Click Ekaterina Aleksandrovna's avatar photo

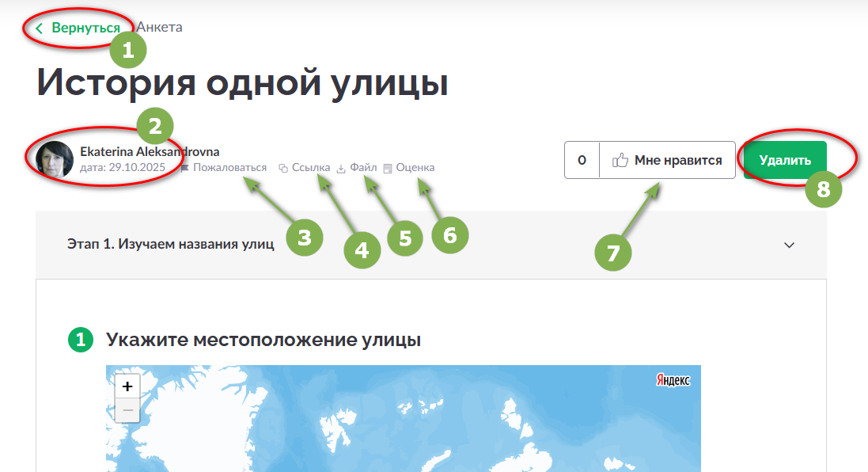pyautogui.click(x=55, y=159)
